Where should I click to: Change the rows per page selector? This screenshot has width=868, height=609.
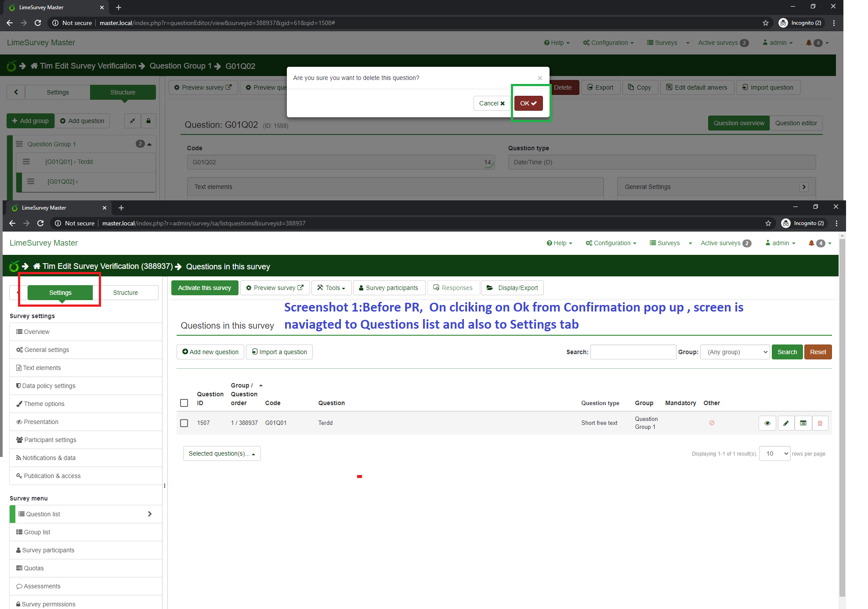pyautogui.click(x=774, y=453)
